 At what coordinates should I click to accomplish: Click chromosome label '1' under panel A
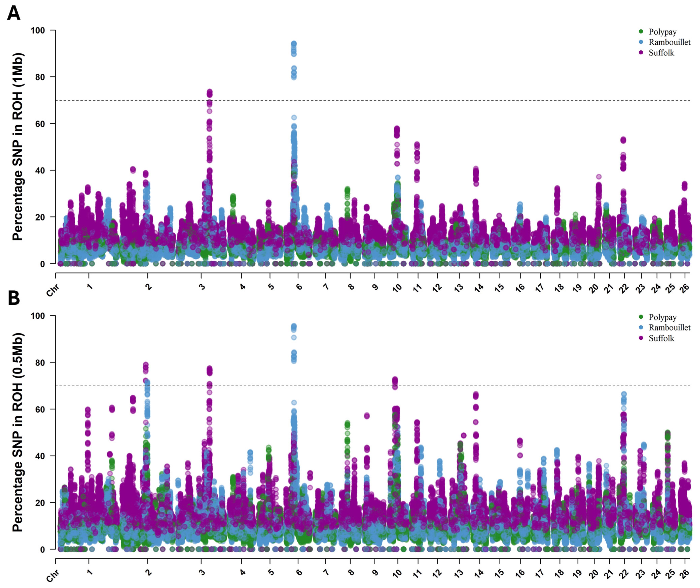[x=90, y=286]
